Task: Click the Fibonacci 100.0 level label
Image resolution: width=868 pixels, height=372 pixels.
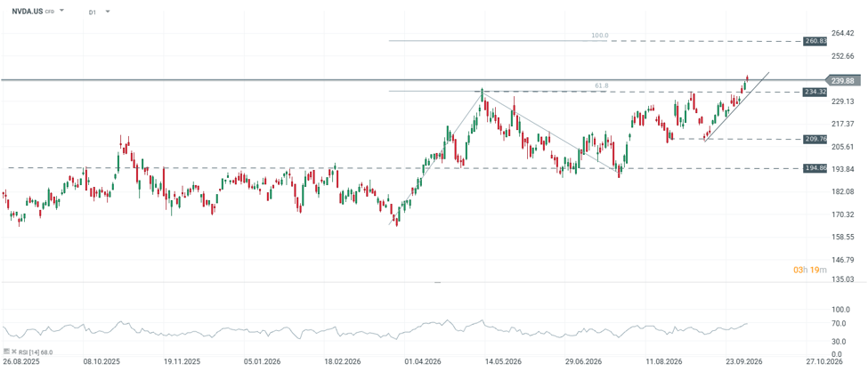Action: 599,36
